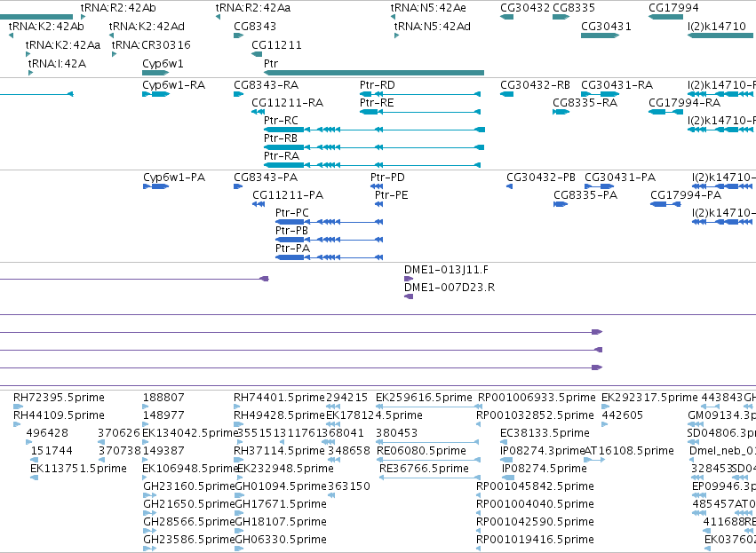Select the CG17994-RA transcript
The height and width of the screenshot is (553, 756).
(x=666, y=112)
